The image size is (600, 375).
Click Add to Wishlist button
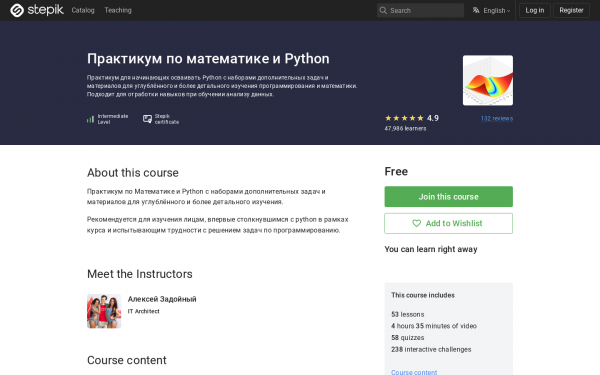(448, 223)
